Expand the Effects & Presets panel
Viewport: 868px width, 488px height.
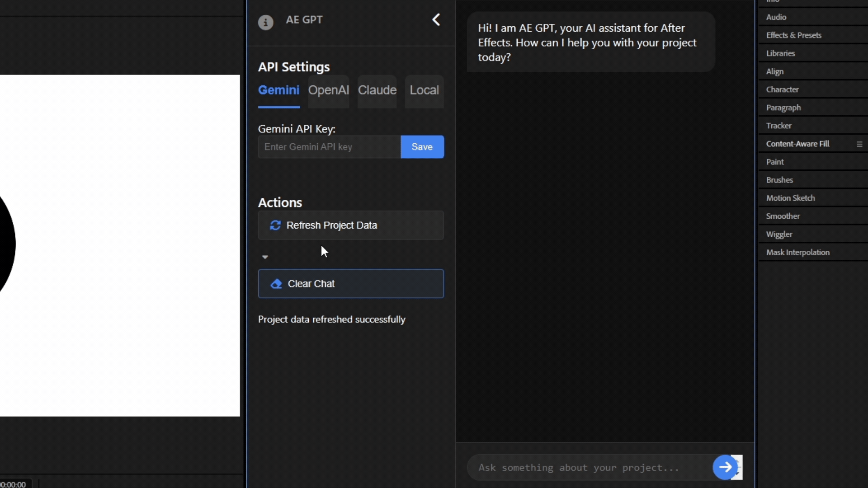(793, 35)
